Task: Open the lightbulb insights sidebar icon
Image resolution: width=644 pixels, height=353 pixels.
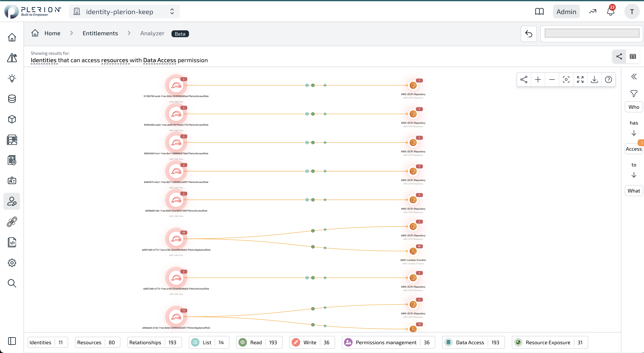Action: coord(12,78)
